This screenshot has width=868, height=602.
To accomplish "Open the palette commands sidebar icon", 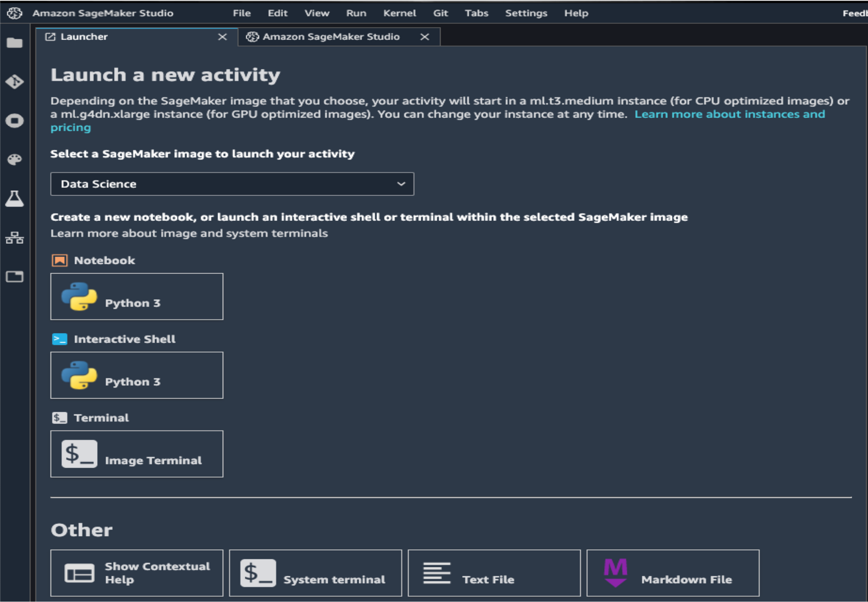I will click(x=14, y=160).
